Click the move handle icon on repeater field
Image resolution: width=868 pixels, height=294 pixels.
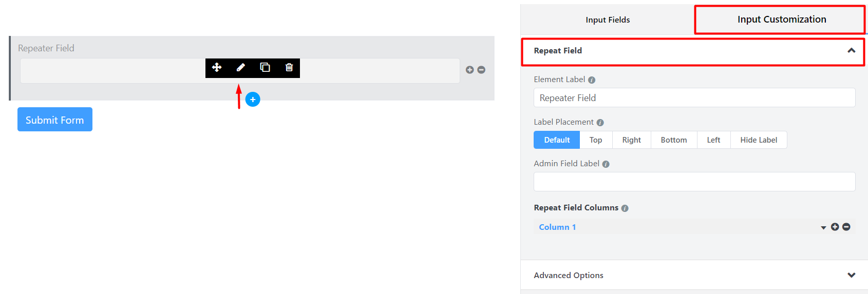pyautogui.click(x=217, y=67)
